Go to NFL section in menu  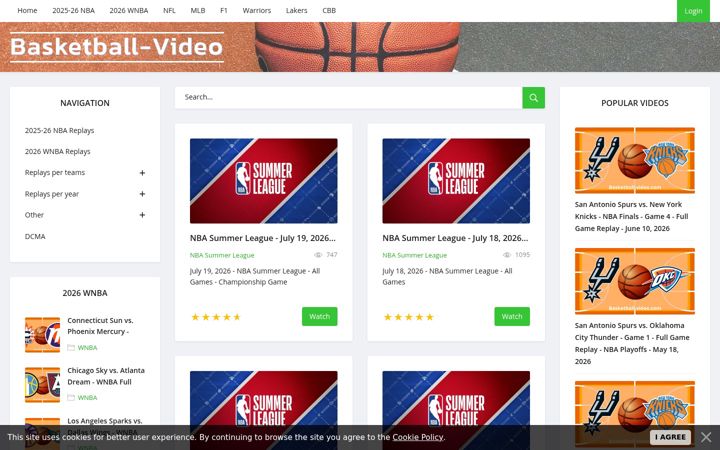169,11
